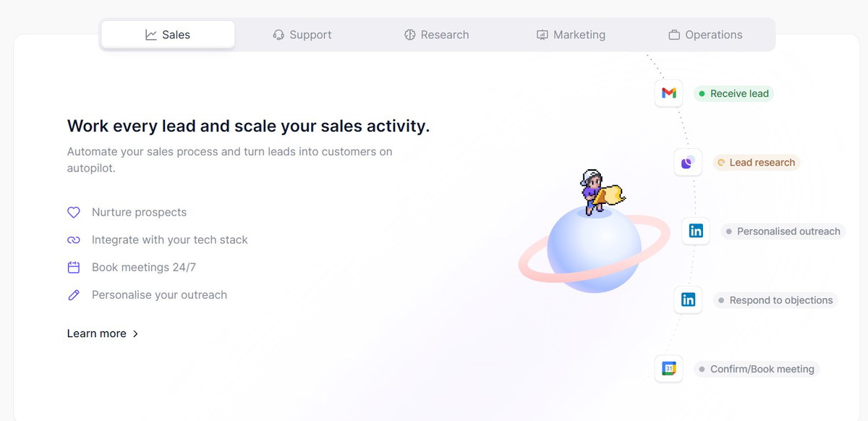Click the pencil icon beside Personalise your outreach
The height and width of the screenshot is (421, 868).
tap(74, 295)
